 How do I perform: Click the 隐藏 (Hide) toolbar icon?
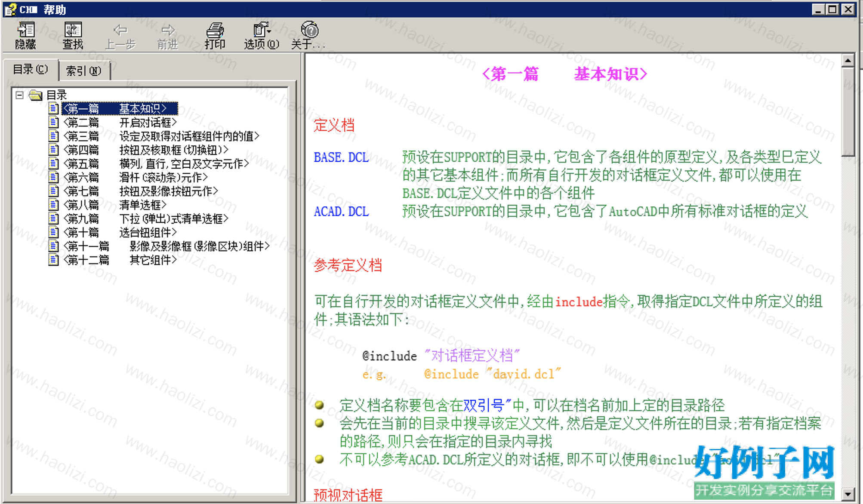pyautogui.click(x=25, y=36)
